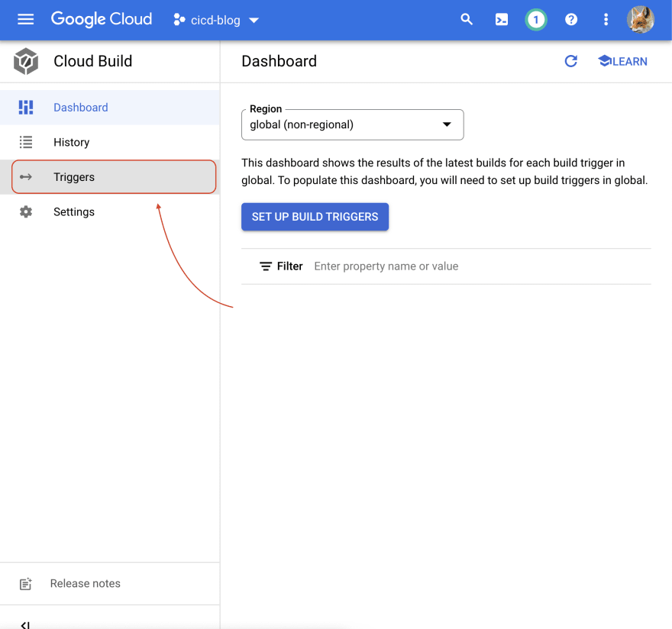
Task: Click SET UP BUILD TRIGGERS button
Action: [x=315, y=217]
